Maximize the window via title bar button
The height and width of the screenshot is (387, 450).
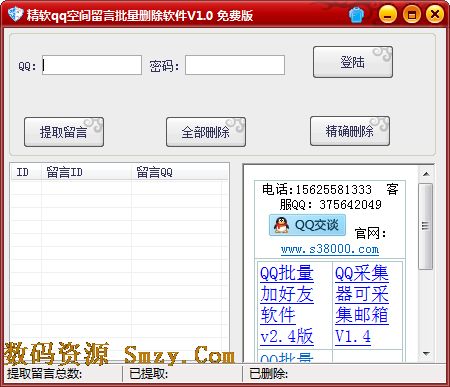point(412,15)
